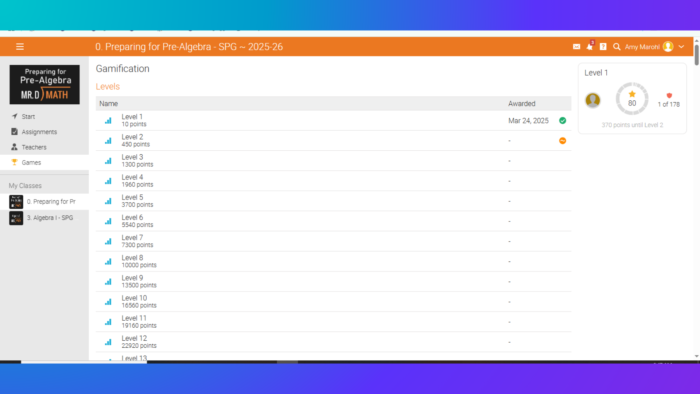Viewport: 700px width, 394px height.
Task: Click the Games trophy icon
Action: 14,162
